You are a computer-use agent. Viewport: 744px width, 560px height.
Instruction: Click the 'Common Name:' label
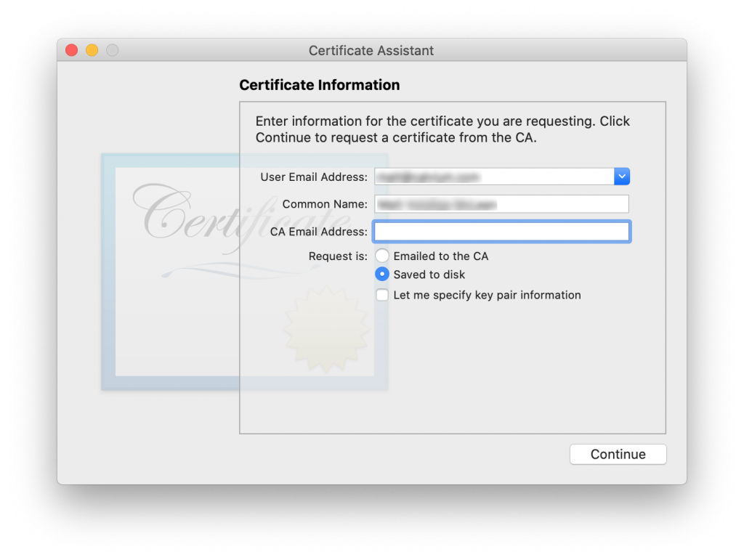[325, 204]
